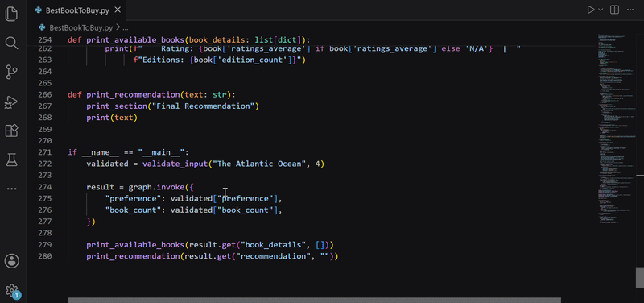The width and height of the screenshot is (644, 303).
Task: Click line number 274 in the gutter
Action: pos(45,187)
